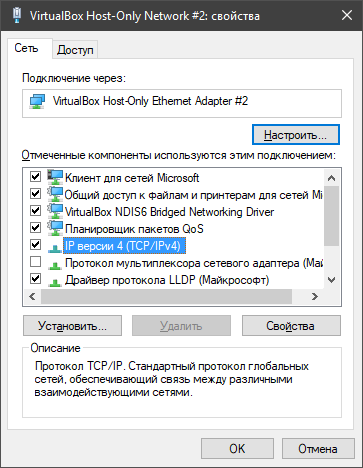Click the QoS packet scheduler icon
Viewport: 363px width, 468px height.
(x=55, y=228)
